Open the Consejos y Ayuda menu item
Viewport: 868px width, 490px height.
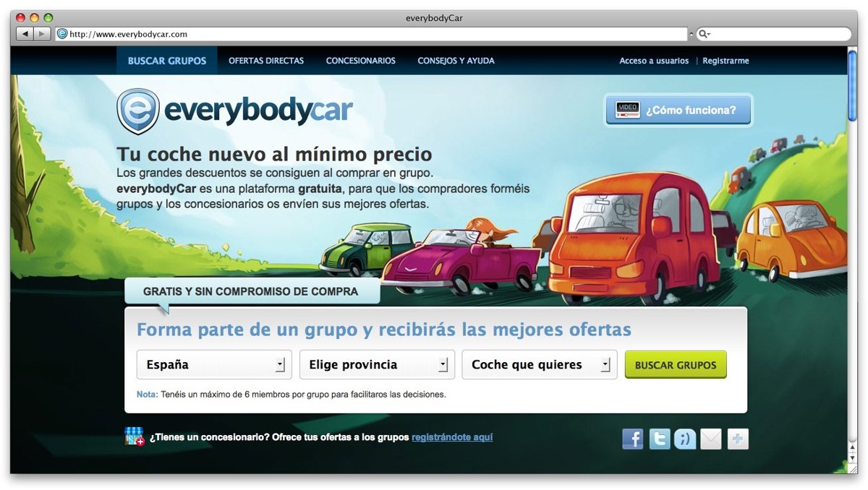coord(456,61)
